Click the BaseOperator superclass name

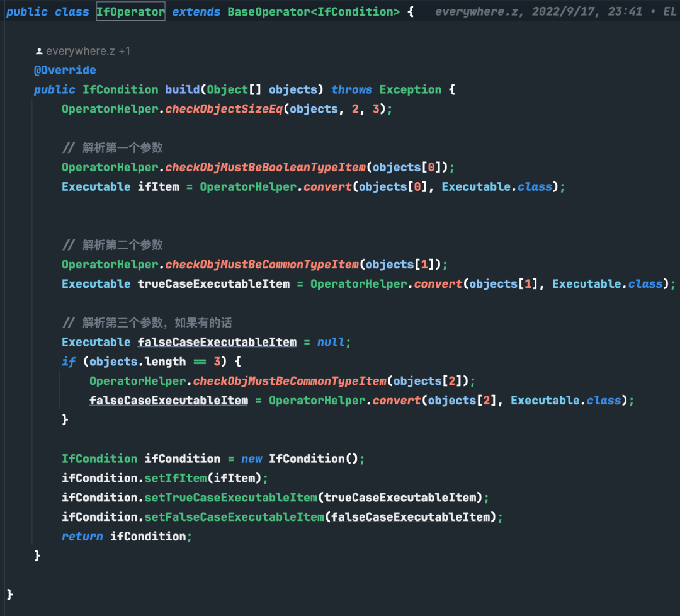[x=269, y=12]
